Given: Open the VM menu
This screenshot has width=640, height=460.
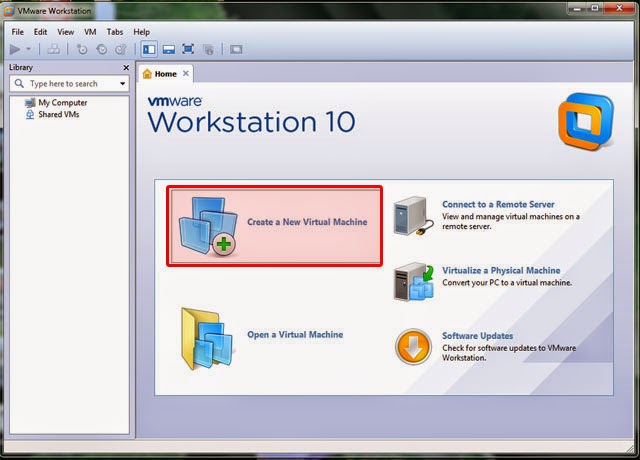Looking at the screenshot, I should 90,32.
